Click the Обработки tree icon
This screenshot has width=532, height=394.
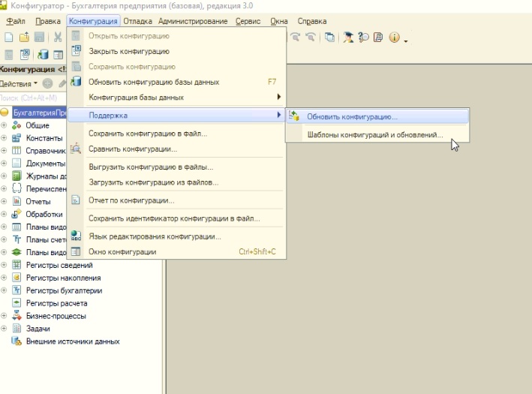[x=17, y=214]
